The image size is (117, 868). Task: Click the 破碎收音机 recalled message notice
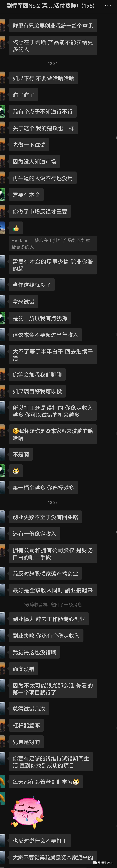click(x=53, y=604)
